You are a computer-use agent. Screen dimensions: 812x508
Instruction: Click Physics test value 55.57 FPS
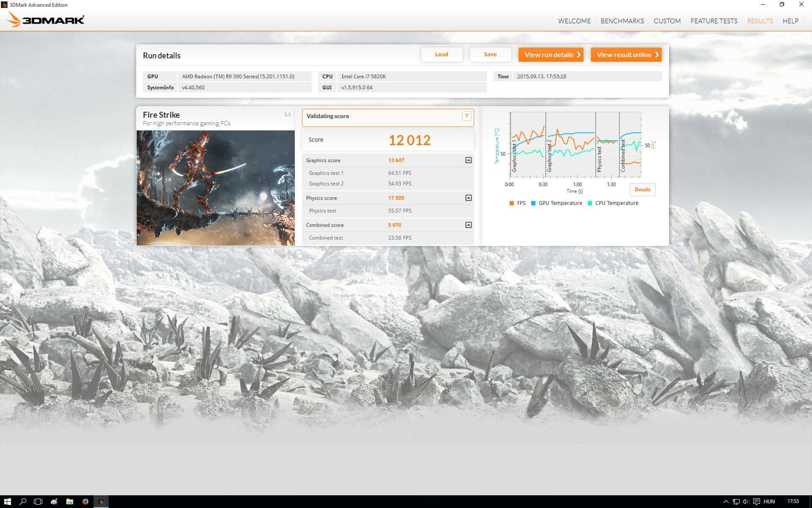[400, 211]
